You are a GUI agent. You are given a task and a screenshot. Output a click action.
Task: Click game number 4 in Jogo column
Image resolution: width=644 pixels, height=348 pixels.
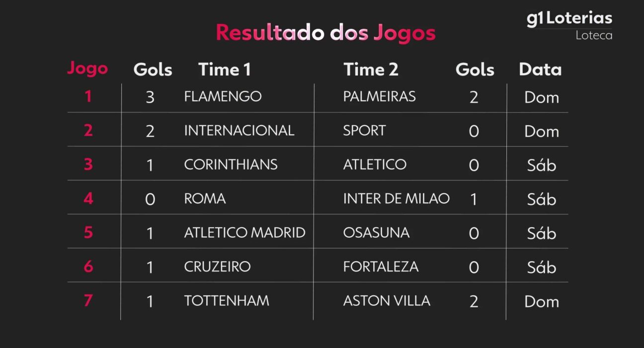tap(88, 198)
